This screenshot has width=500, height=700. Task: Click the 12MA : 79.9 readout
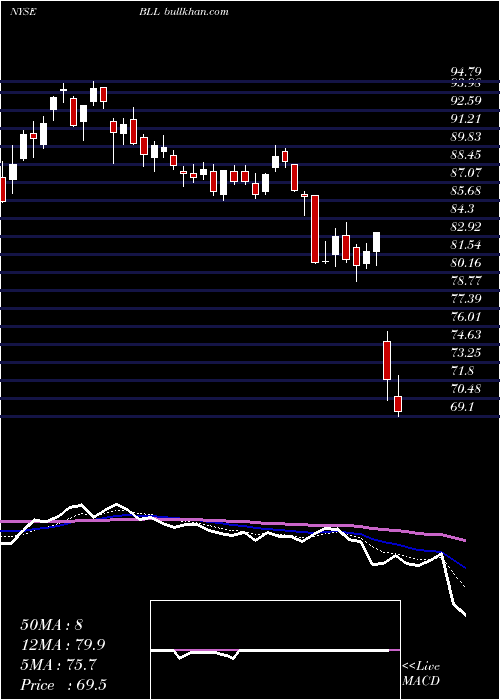click(x=65, y=645)
